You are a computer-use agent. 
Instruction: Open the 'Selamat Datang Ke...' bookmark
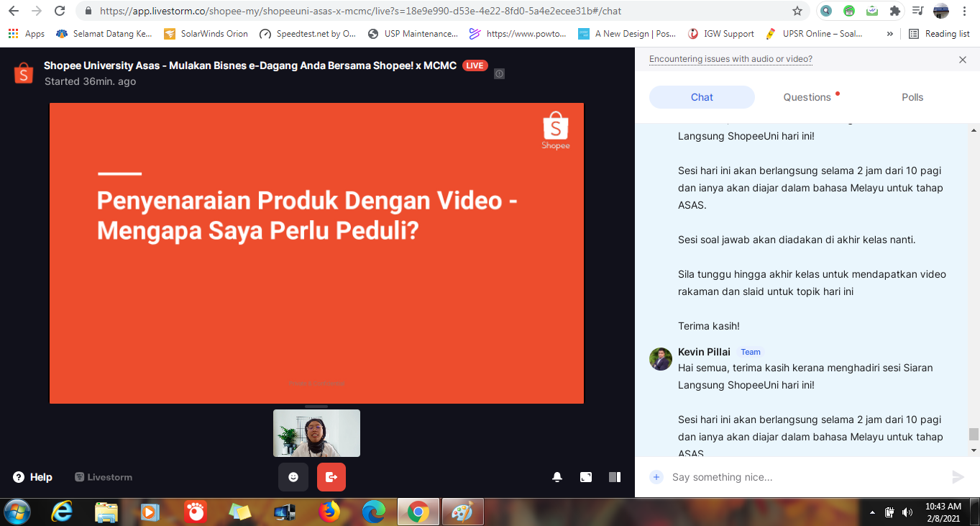click(104, 34)
